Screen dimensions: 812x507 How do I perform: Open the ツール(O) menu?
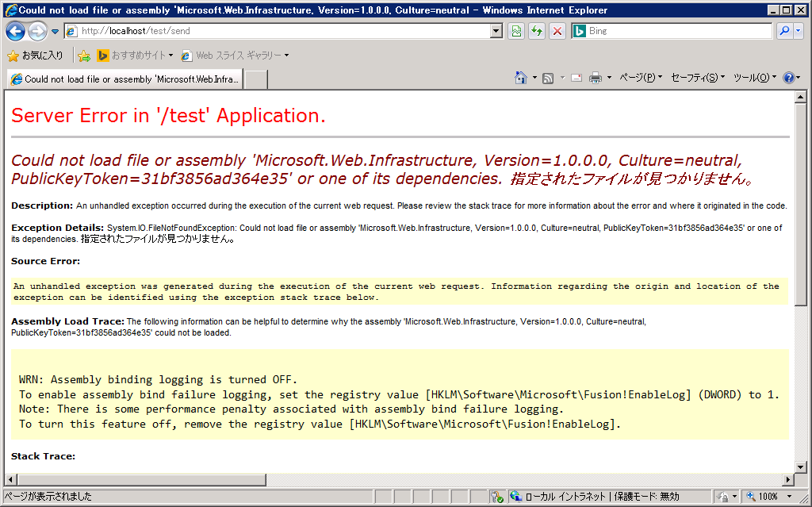point(755,78)
